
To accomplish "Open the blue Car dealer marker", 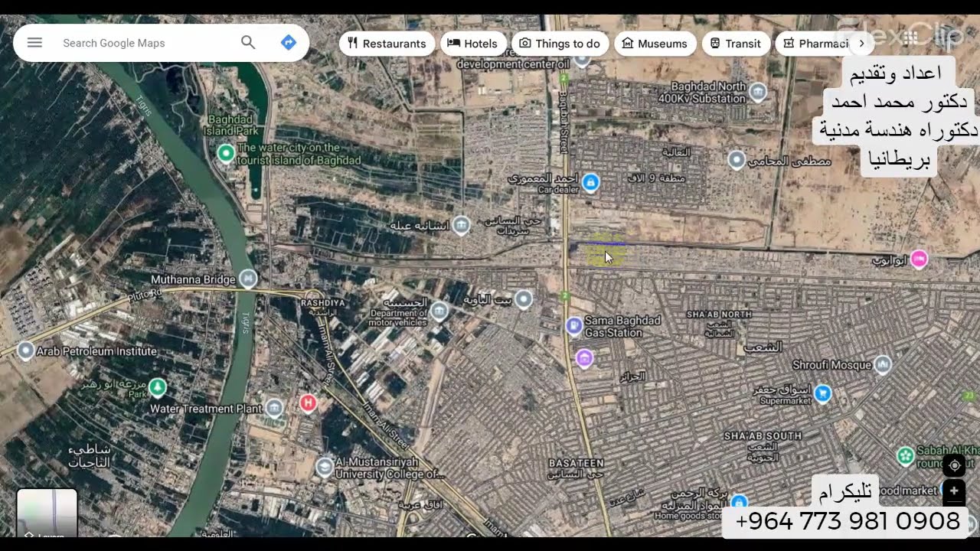I will [x=590, y=182].
